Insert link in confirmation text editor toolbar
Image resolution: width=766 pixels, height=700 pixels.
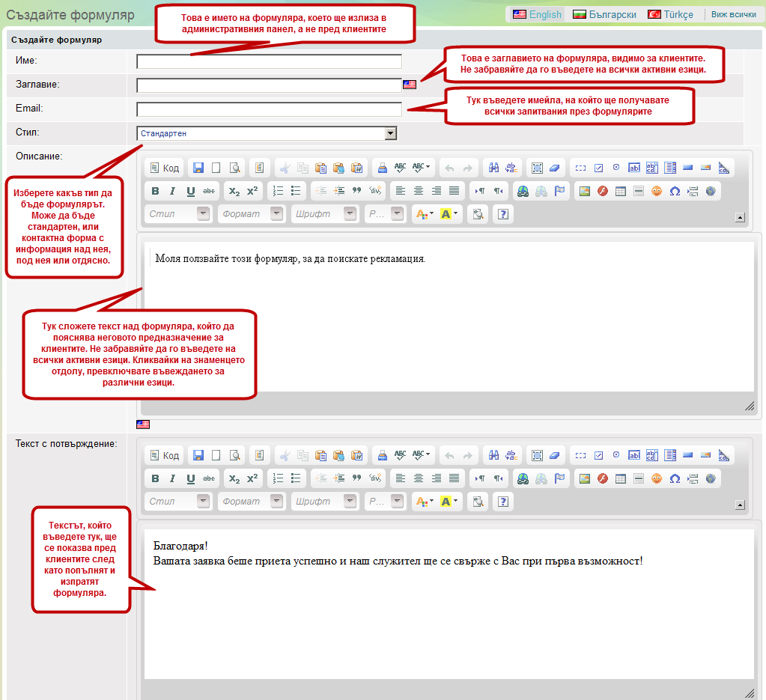[x=523, y=478]
